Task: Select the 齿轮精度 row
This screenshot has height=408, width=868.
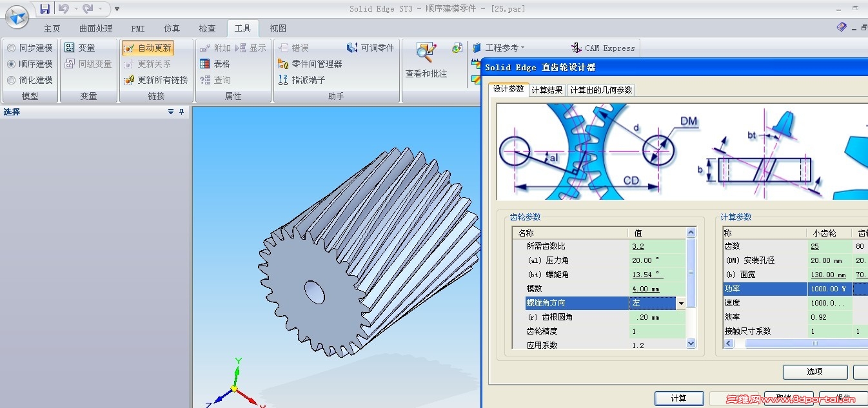Action: click(x=599, y=331)
